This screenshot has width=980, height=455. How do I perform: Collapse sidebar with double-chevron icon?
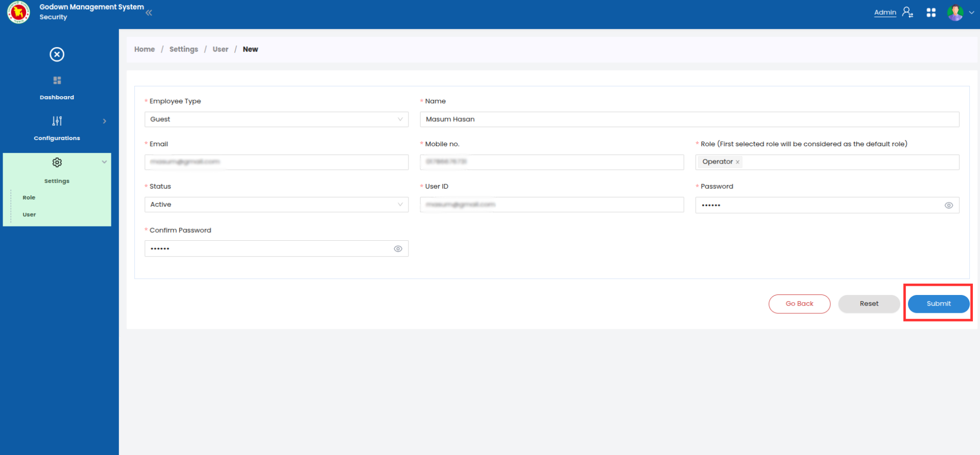point(149,13)
